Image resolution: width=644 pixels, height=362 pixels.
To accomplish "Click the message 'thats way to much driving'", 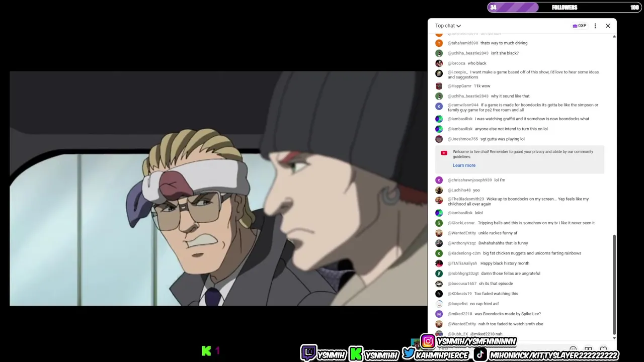I will coord(504,43).
